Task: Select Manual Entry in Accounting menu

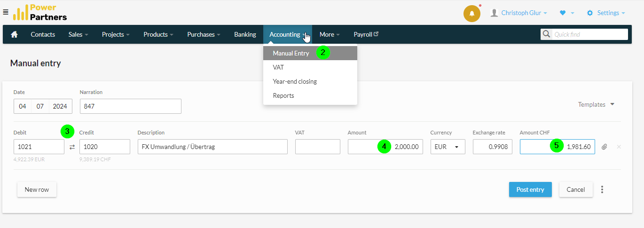Action: click(x=310, y=53)
